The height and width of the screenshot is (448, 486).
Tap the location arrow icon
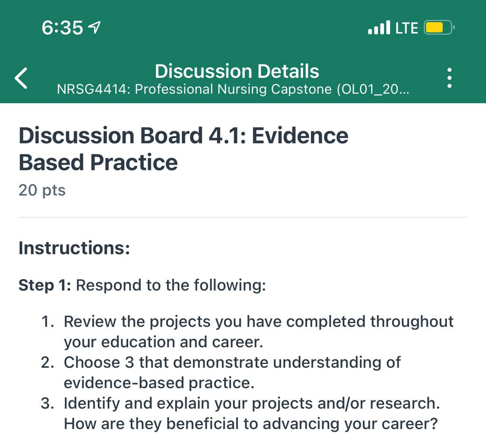[x=94, y=28]
